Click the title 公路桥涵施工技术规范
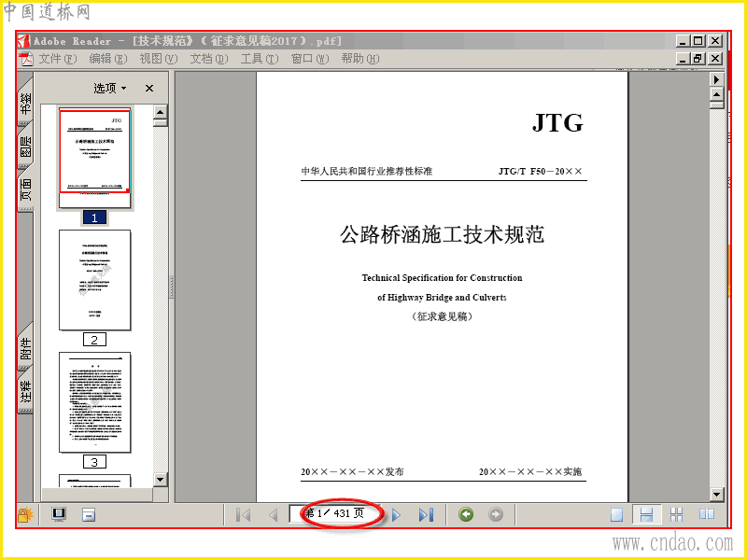The height and width of the screenshot is (560, 747). [x=442, y=234]
